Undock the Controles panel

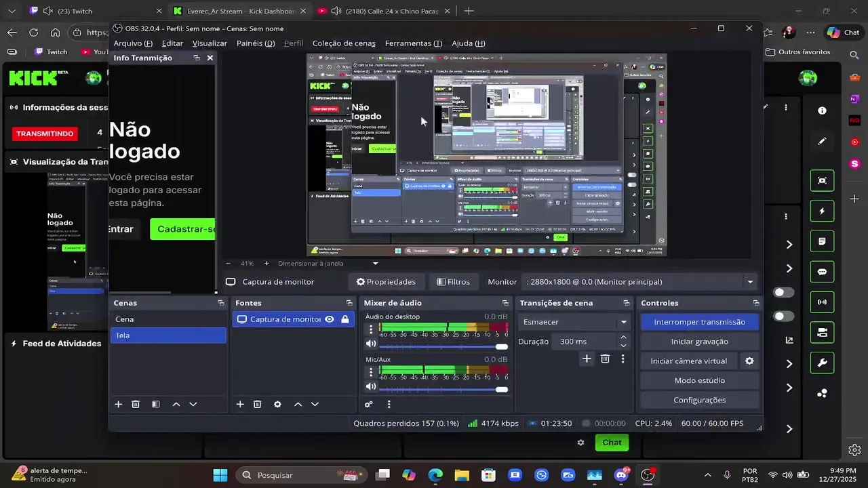755,303
